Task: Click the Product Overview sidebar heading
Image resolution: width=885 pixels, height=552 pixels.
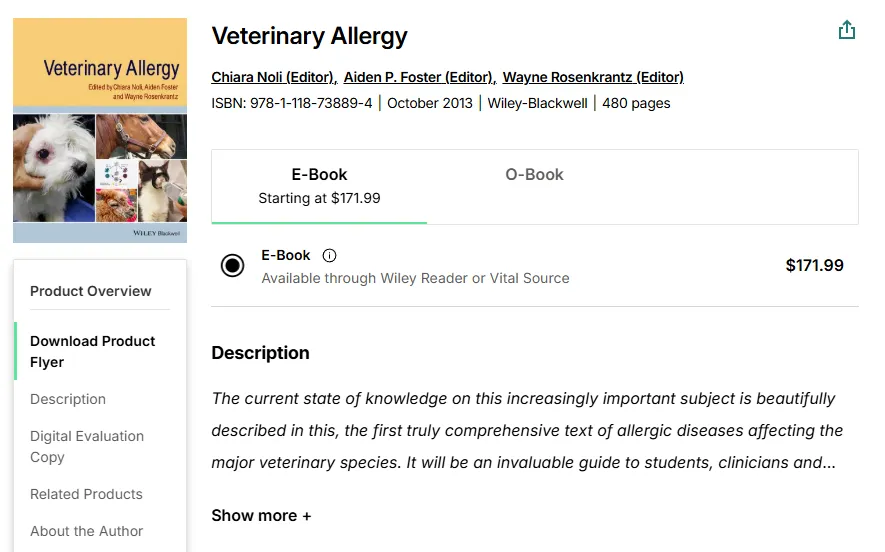Action: 91,291
